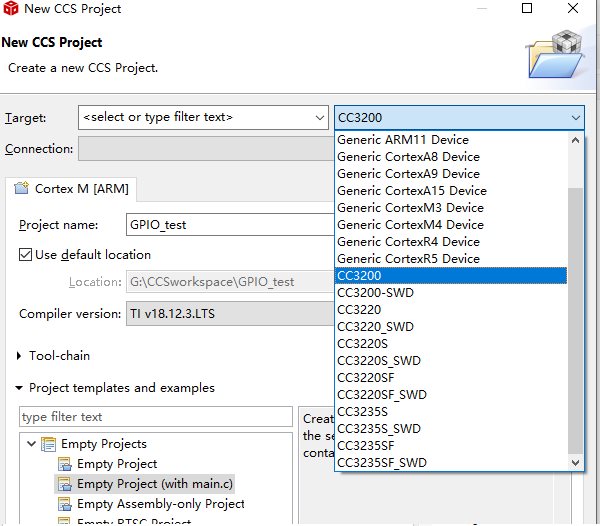Click the Empty Project (with main.c) icon
Image resolution: width=600 pixels, height=526 pixels.
(65, 484)
